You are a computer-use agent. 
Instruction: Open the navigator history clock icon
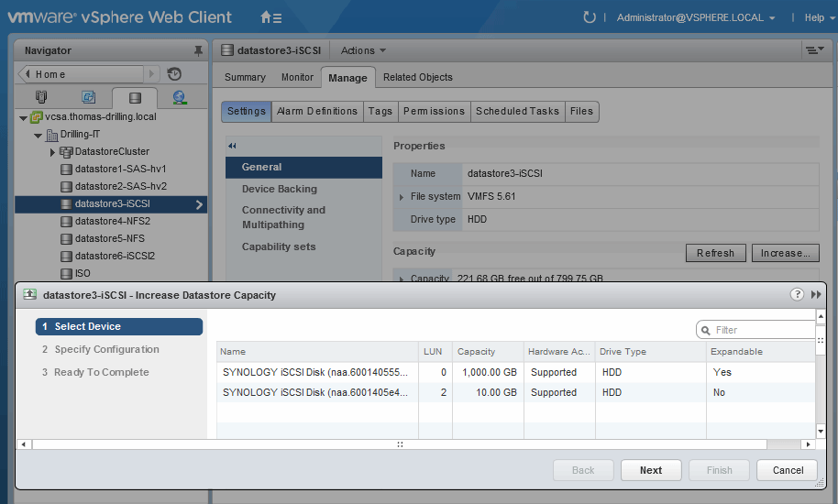tap(174, 74)
